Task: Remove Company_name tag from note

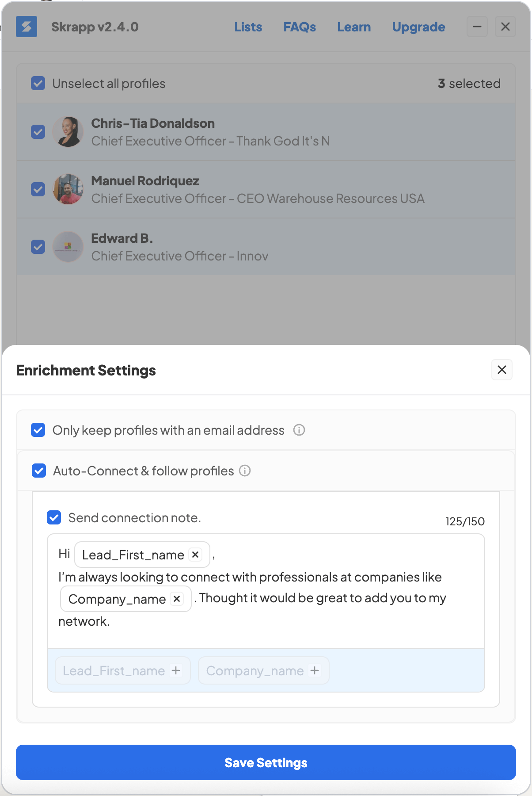Action: pos(177,599)
